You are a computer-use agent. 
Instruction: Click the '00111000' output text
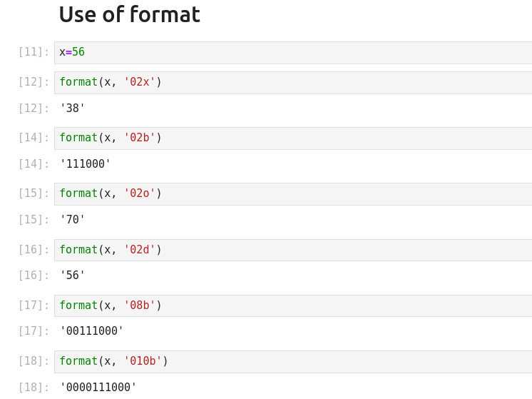pos(91,331)
